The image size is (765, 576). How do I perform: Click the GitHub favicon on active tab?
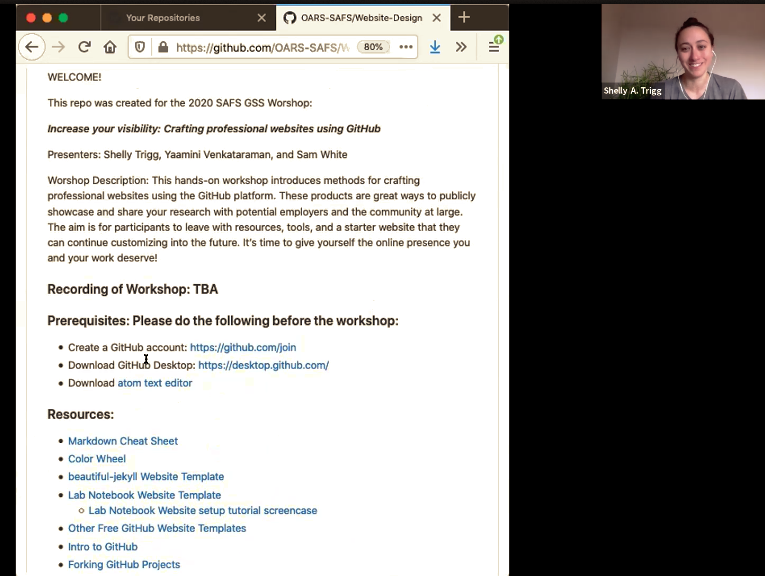pos(289,18)
